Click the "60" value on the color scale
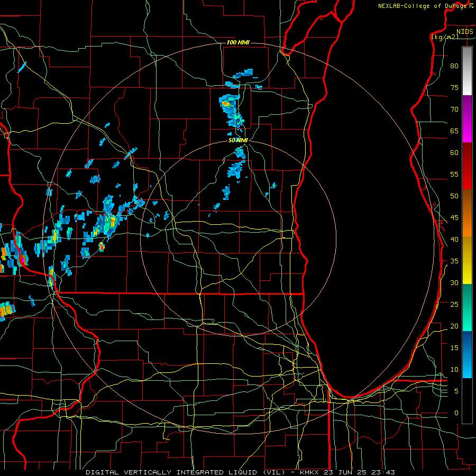The width and height of the screenshot is (476, 476). 454,153
